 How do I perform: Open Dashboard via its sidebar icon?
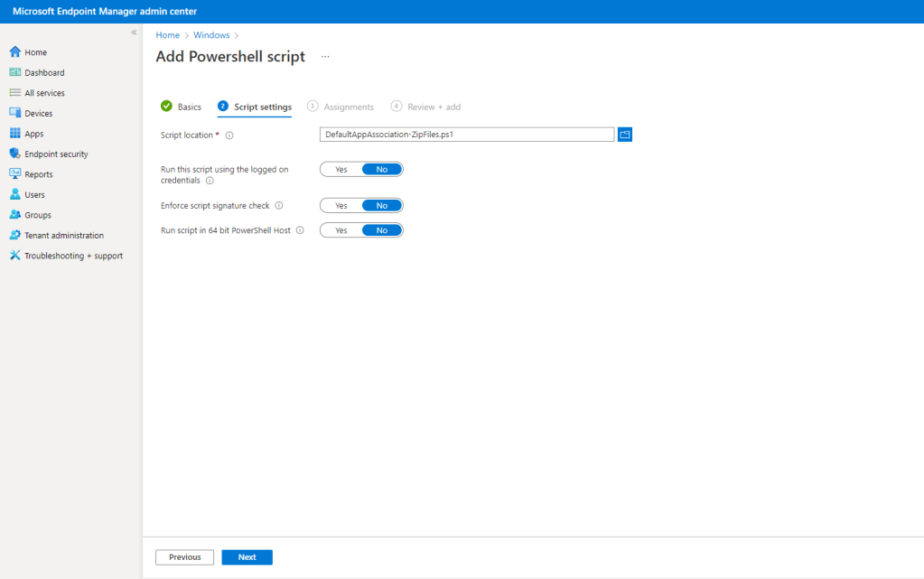[14, 72]
